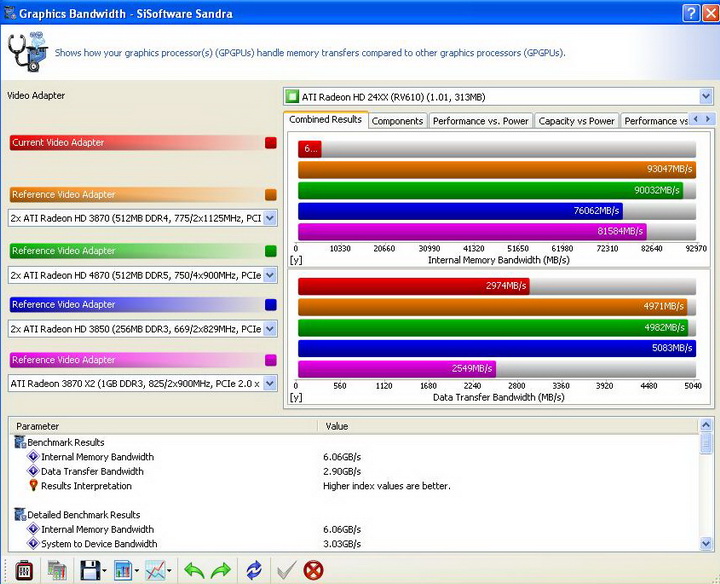720x584 pixels.
Task: Click the magenta Reference Video Adapter swatch
Action: [x=270, y=360]
